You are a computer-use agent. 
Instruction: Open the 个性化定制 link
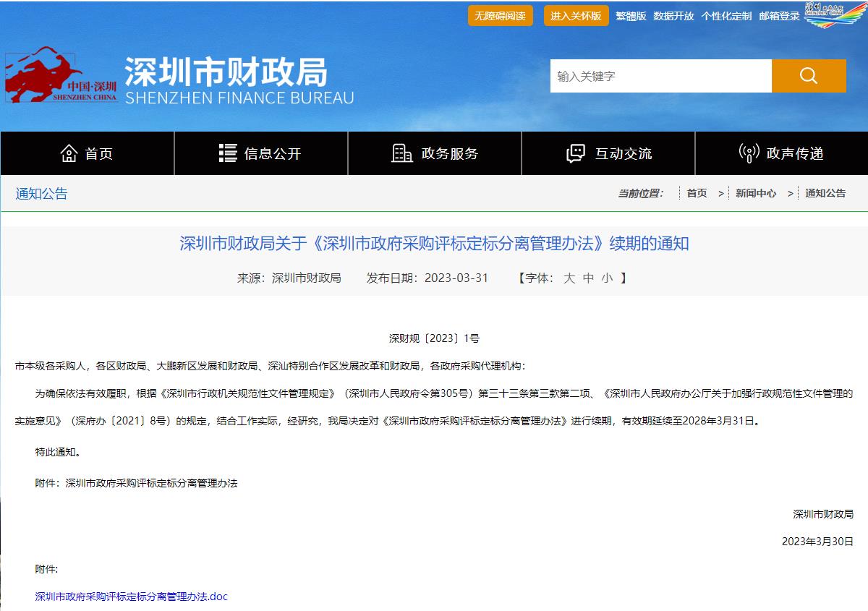pos(726,16)
